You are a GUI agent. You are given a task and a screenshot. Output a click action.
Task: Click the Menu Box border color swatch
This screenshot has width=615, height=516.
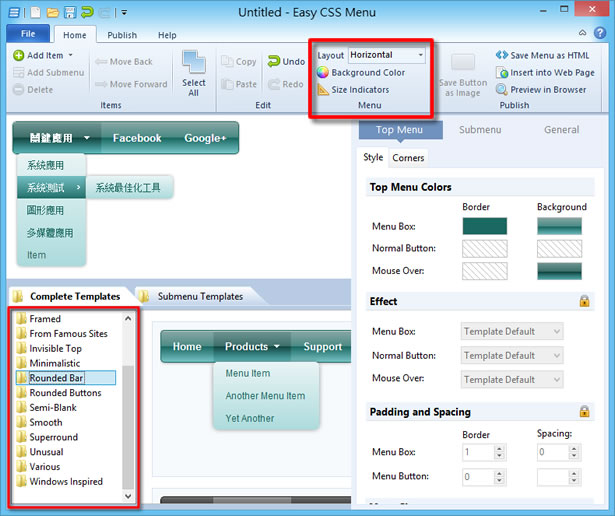484,227
